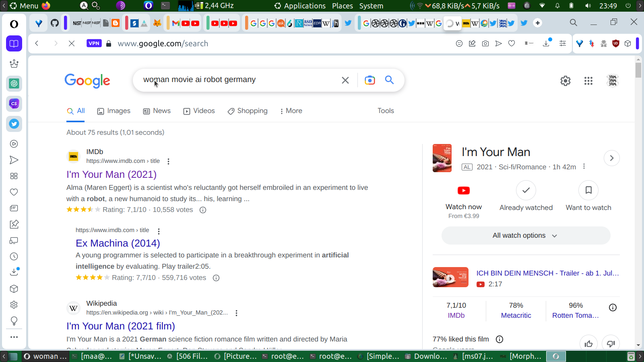Open the ChatGPT sidebar panel

click(x=14, y=84)
